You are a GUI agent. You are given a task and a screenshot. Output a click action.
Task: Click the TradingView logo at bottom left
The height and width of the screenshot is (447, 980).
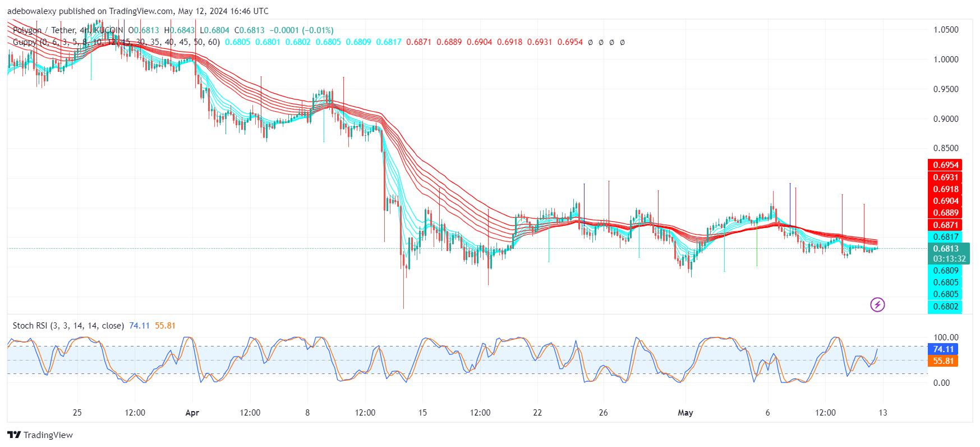[x=40, y=435]
